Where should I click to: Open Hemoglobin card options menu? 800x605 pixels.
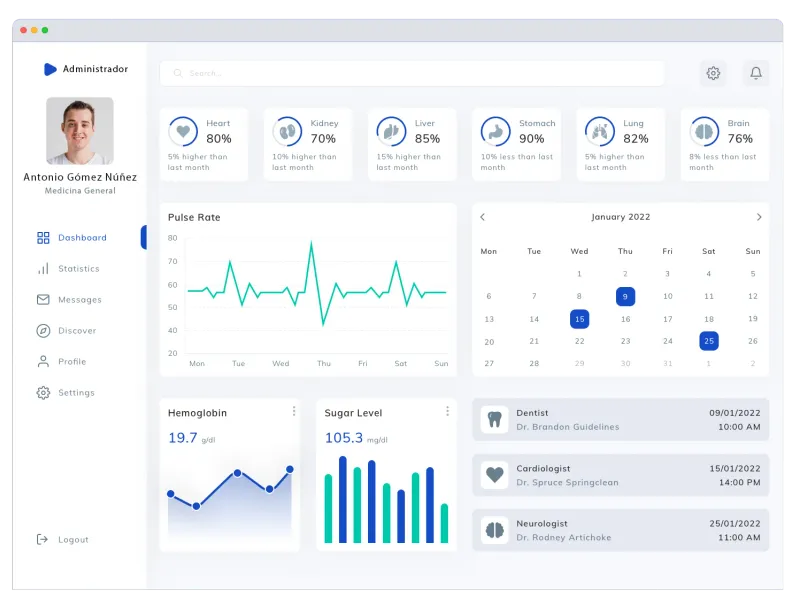pos(294,411)
